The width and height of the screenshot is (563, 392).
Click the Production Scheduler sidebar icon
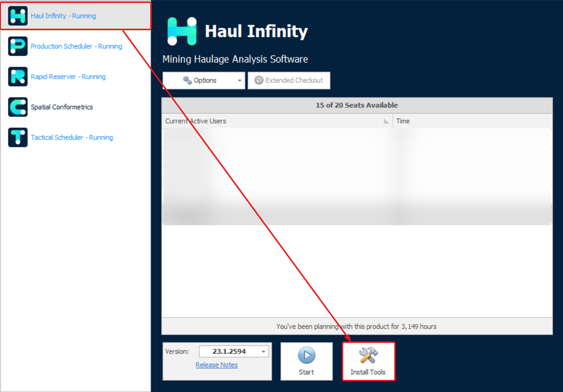click(x=18, y=46)
